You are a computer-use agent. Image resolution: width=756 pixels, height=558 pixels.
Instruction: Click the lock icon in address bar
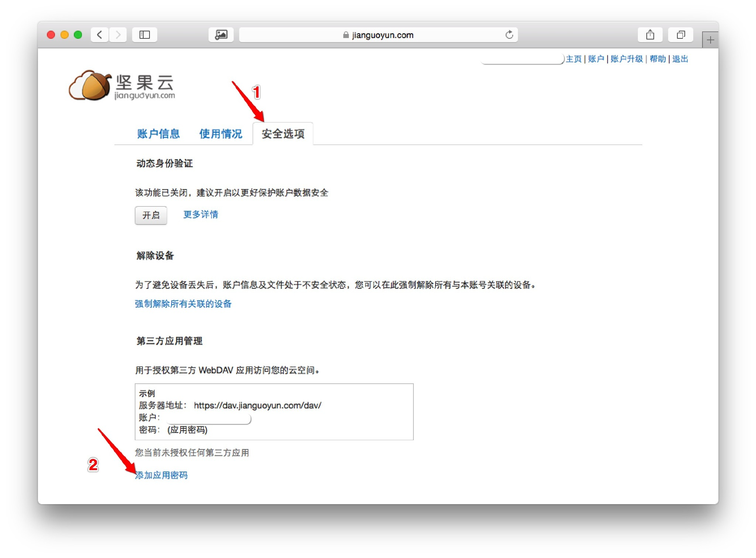346,35
